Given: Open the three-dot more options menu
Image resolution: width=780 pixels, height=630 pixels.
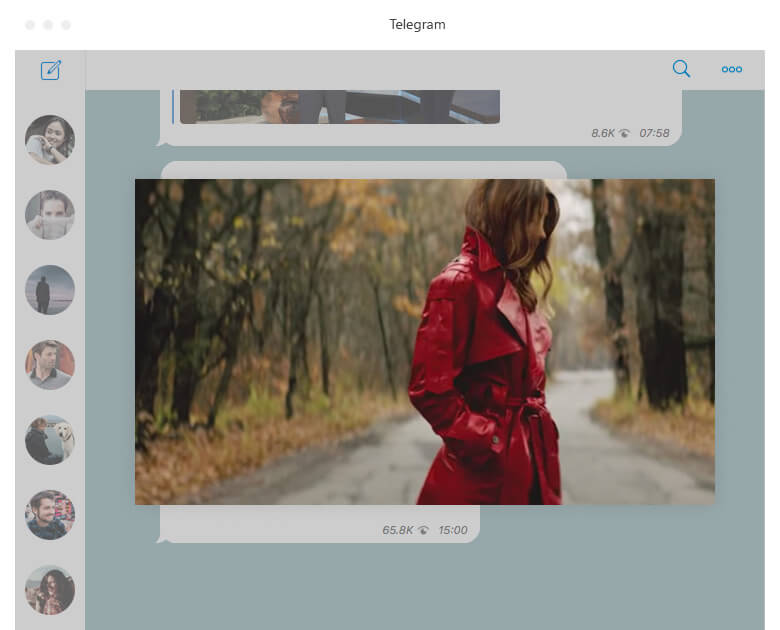Looking at the screenshot, I should 732,69.
